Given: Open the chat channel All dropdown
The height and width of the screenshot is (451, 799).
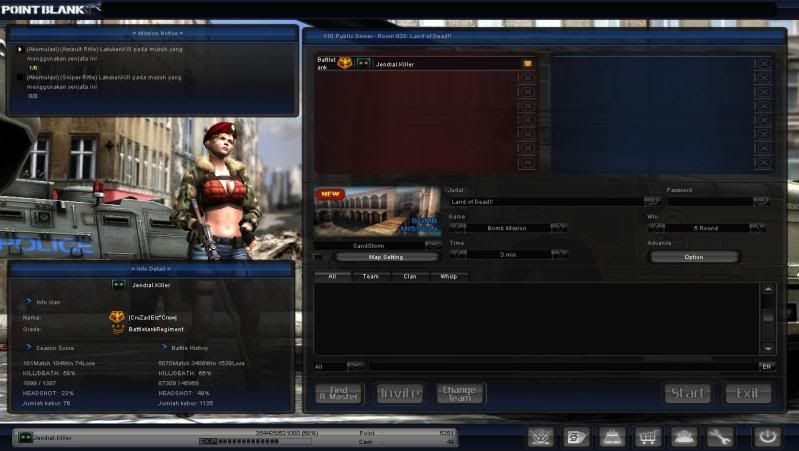Looking at the screenshot, I should pyautogui.click(x=355, y=366).
